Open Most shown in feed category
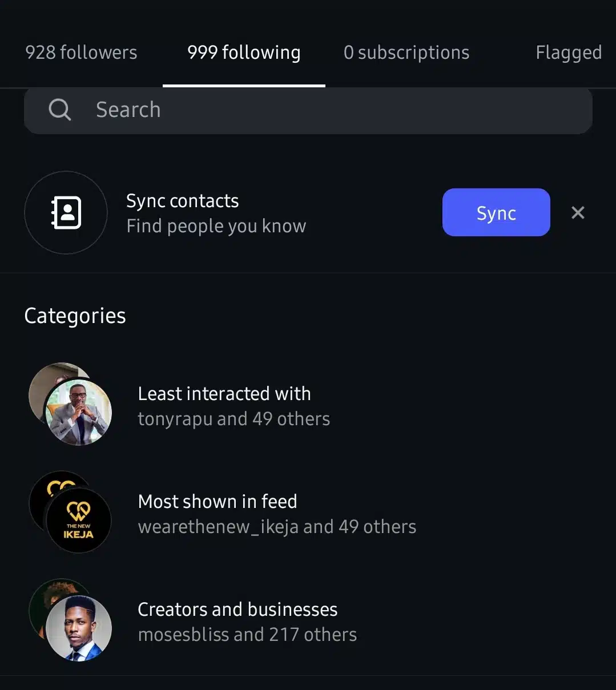 pyautogui.click(x=308, y=513)
